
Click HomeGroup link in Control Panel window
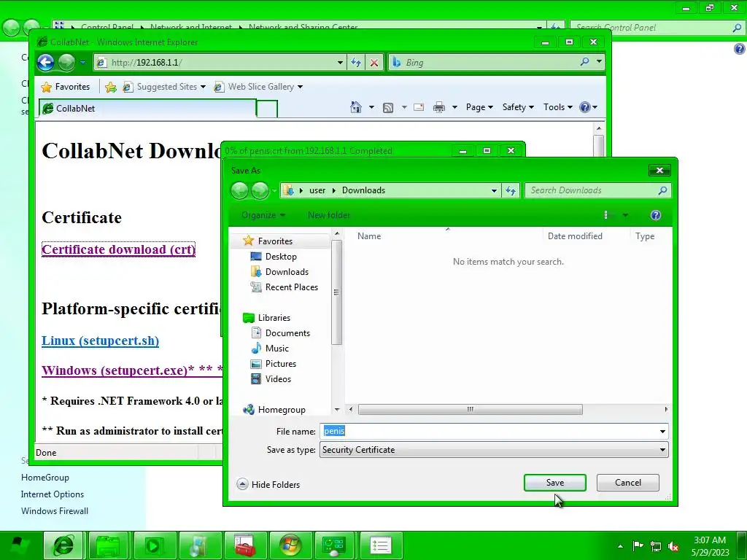[x=44, y=478]
